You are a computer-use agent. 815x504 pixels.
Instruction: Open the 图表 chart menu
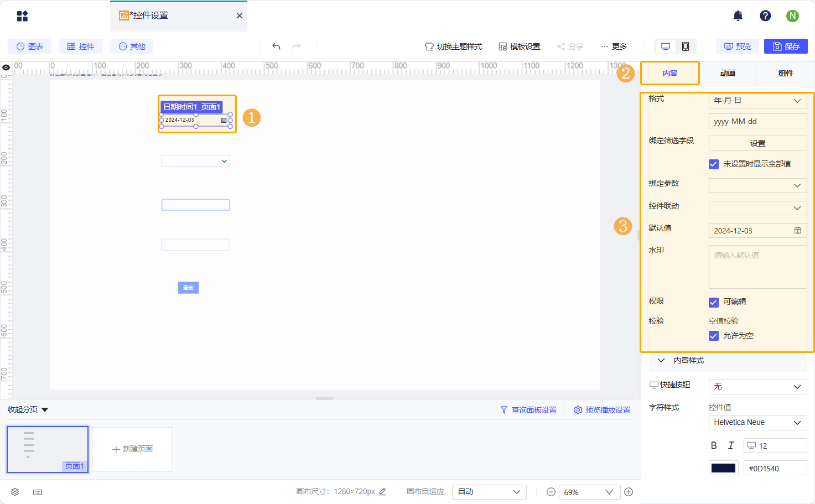click(29, 46)
